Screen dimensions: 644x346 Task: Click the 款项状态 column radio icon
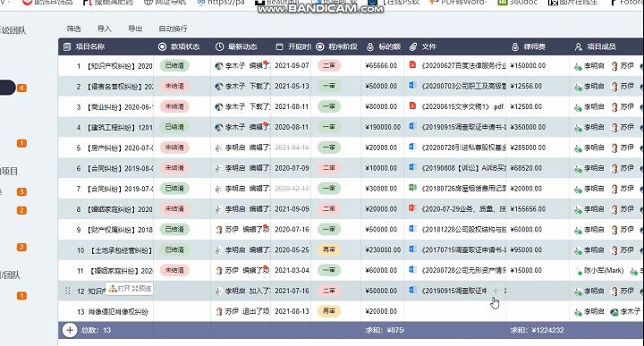162,46
